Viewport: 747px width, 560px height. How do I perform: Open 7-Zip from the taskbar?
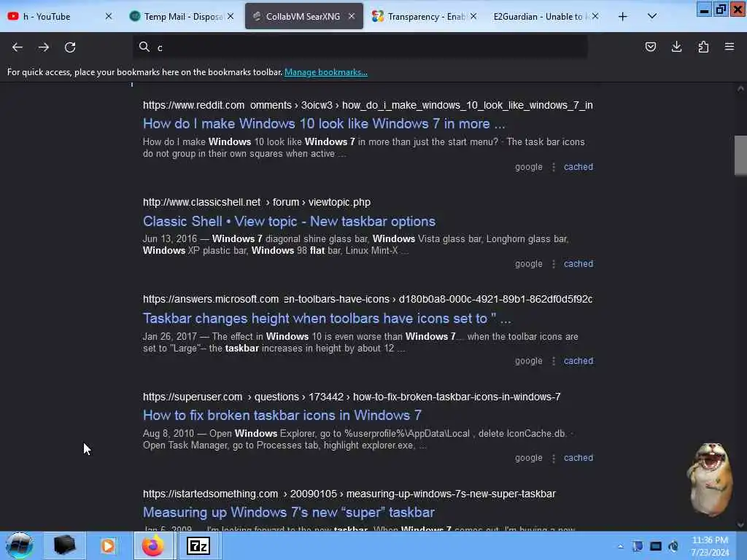click(x=198, y=545)
